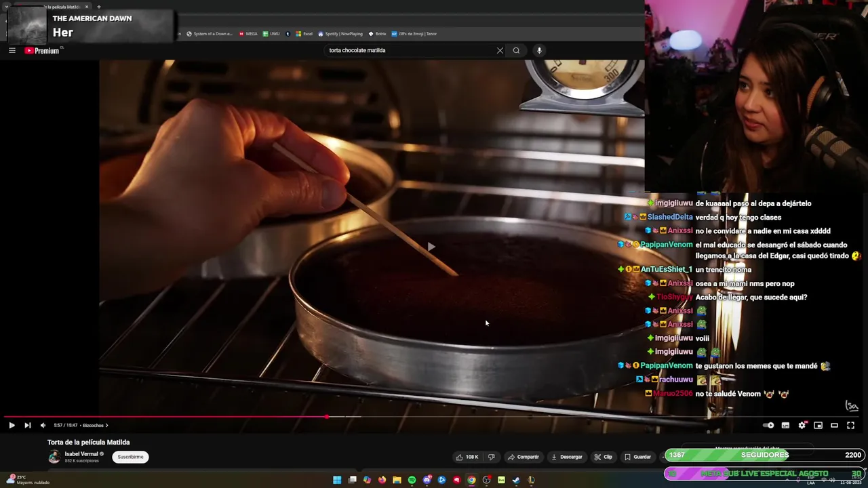
Task: Open Spotify from the taskbar
Action: pos(412,480)
